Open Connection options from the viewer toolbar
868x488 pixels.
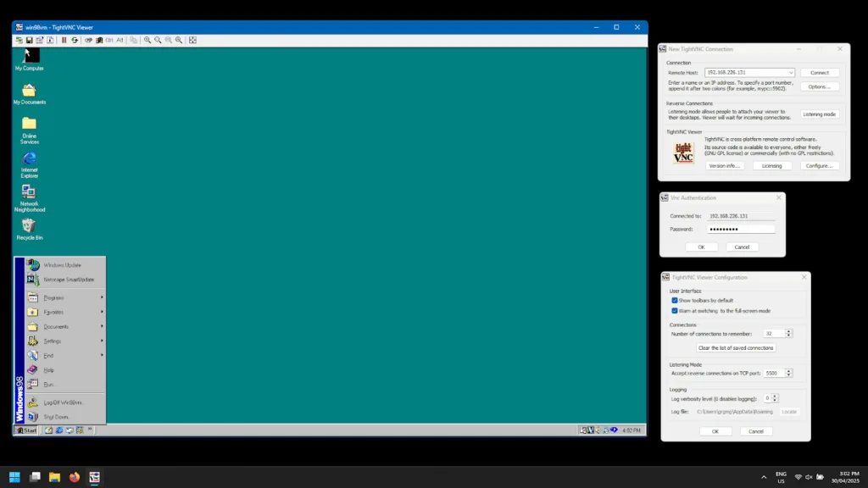click(x=40, y=40)
